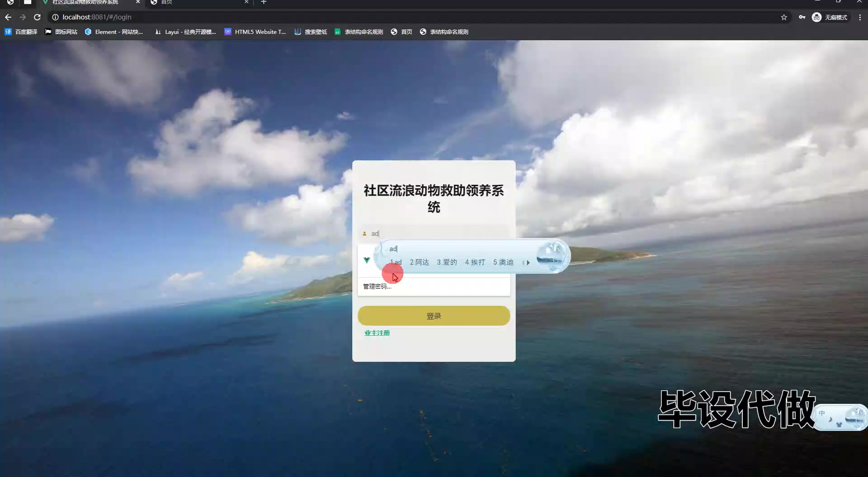Screen dimensions: 868x477
Task: Toggle the IME moon punctuation mode icon
Action: [830, 420]
